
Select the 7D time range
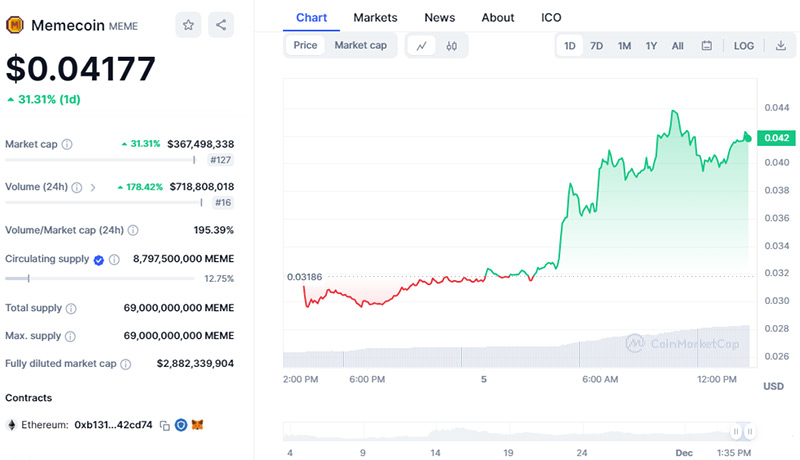tap(596, 45)
